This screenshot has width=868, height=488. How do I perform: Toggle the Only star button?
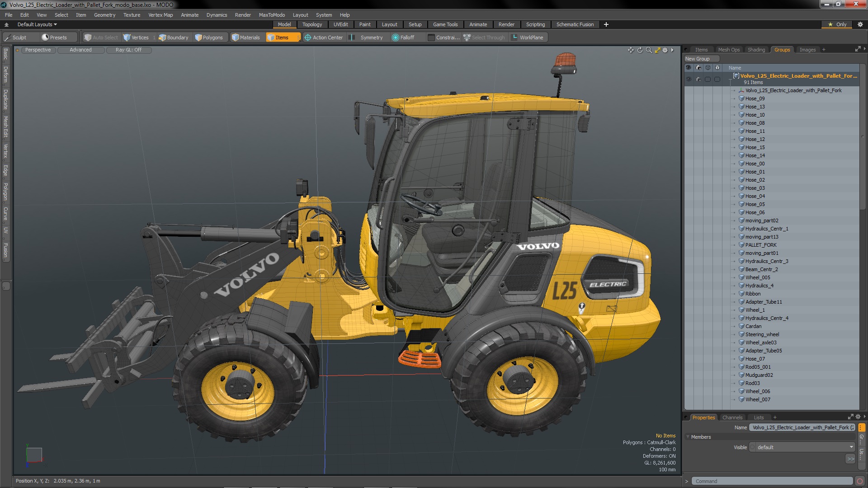(x=837, y=24)
